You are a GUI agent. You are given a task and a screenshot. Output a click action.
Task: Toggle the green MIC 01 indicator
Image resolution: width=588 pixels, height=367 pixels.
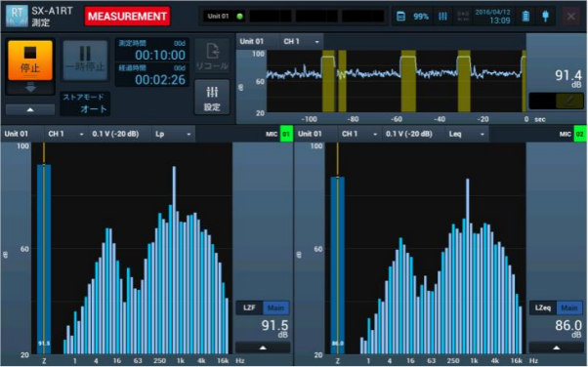pos(286,134)
